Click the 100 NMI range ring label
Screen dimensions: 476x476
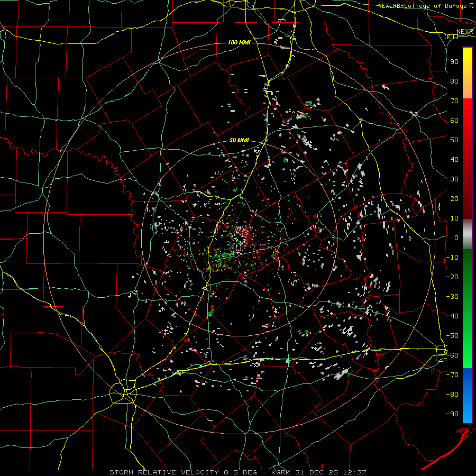(239, 42)
